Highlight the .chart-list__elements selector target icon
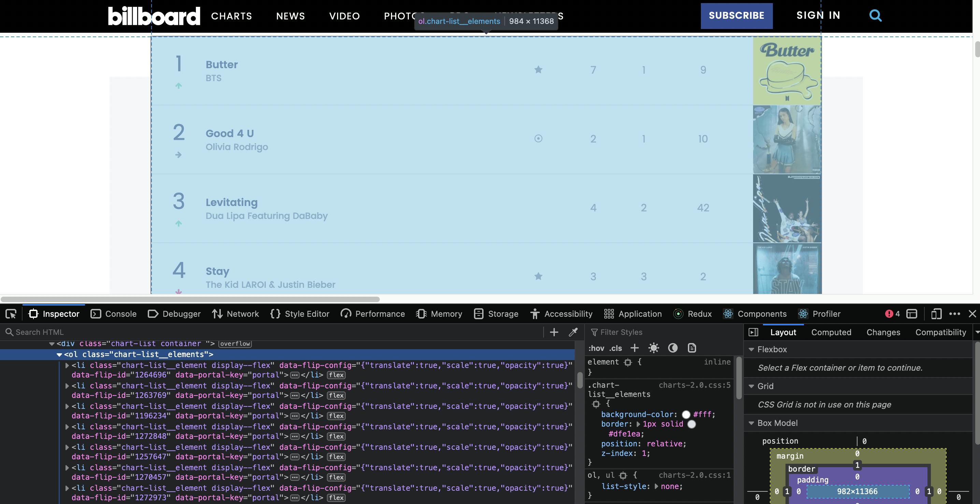Viewport: 980px width, 504px height. [596, 404]
